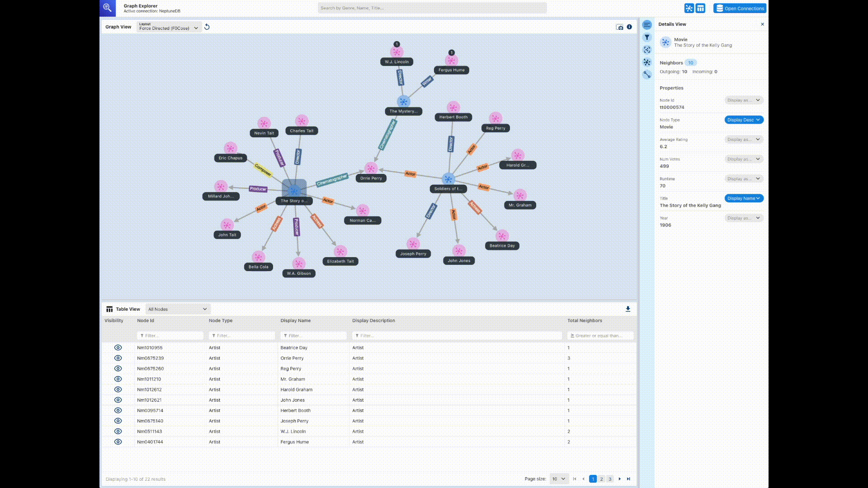Toggle visibility of Orrie Perry node

click(118, 358)
